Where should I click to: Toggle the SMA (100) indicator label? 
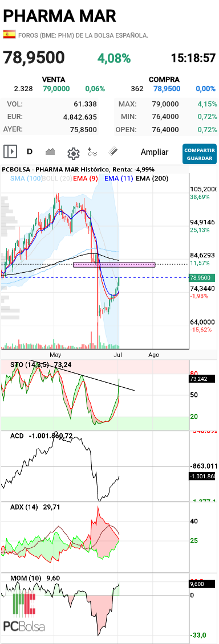point(26,178)
